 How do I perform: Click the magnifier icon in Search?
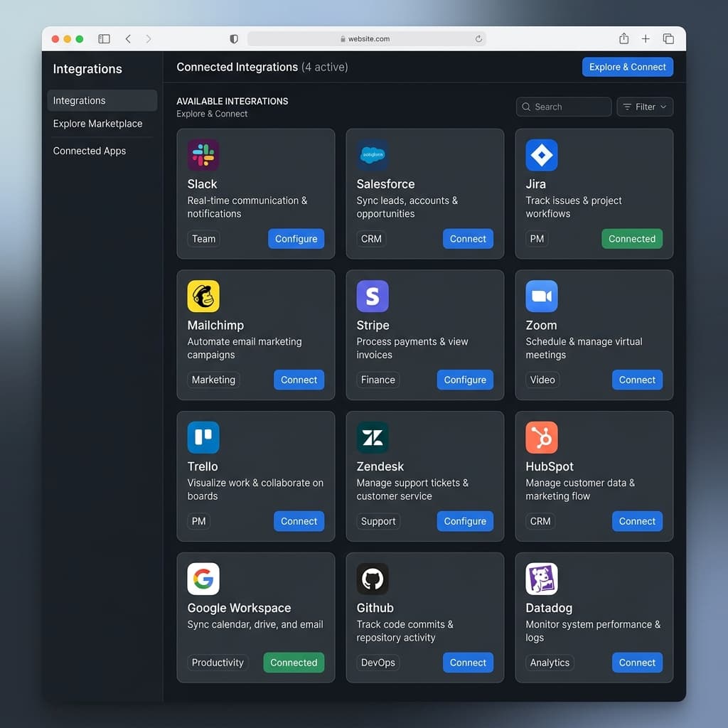[x=526, y=107]
